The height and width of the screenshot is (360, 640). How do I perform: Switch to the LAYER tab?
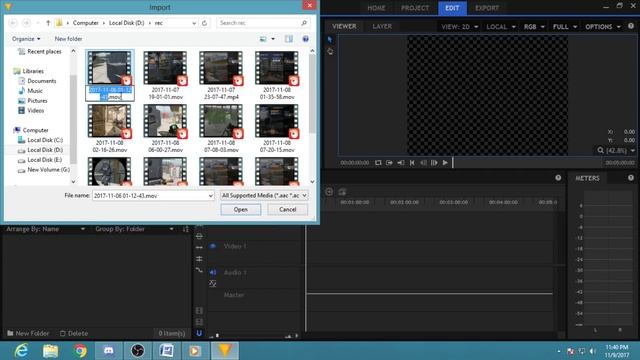382,26
